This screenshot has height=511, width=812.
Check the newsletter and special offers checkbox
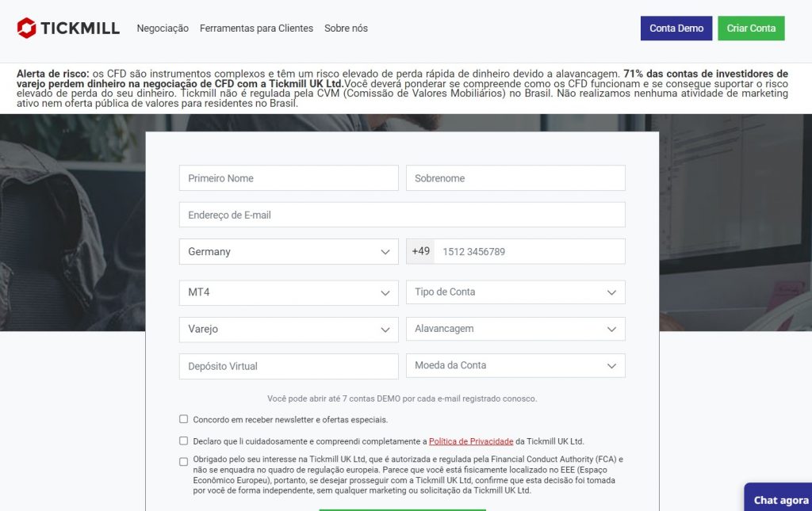tap(183, 419)
